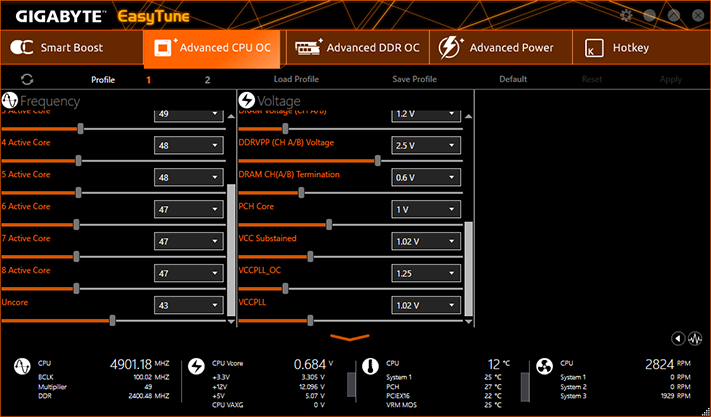
Task: Switch to the Smart Boost tab
Action: (x=72, y=47)
